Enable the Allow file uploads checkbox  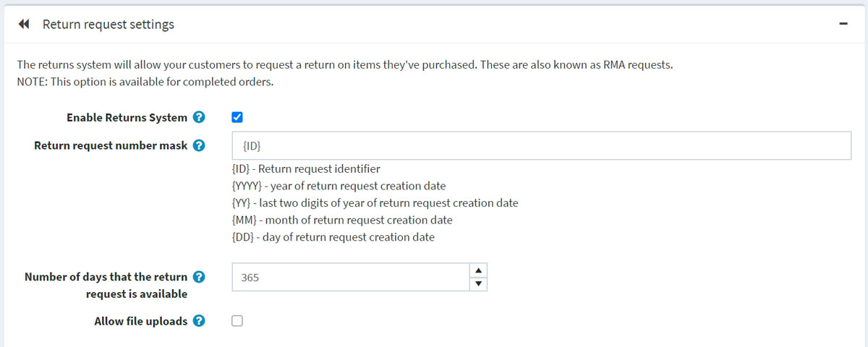pyautogui.click(x=237, y=321)
